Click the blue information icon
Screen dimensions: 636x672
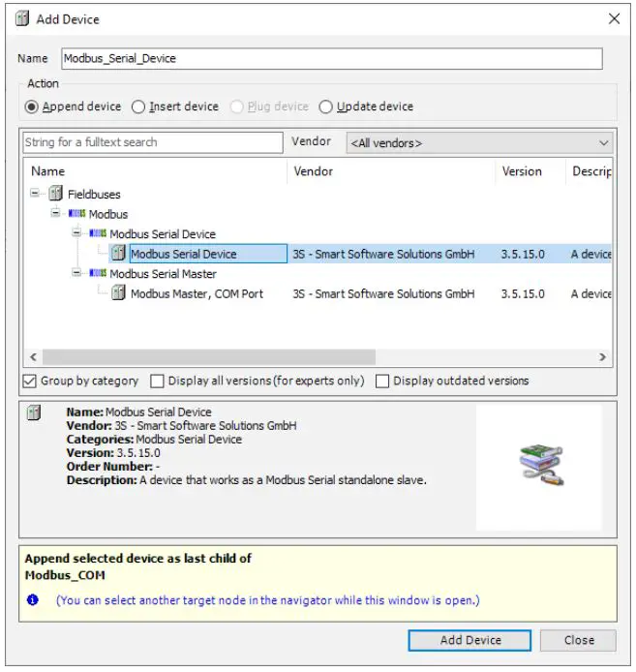click(33, 600)
